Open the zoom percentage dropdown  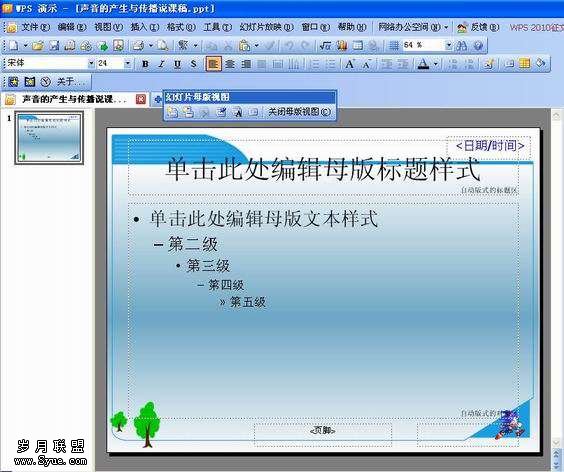[448, 45]
